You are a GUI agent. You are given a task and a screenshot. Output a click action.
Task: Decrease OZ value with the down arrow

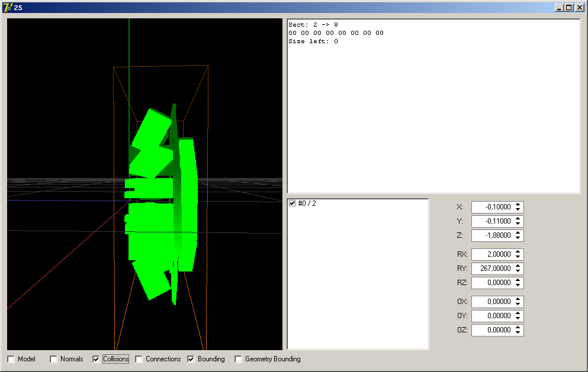(518, 333)
